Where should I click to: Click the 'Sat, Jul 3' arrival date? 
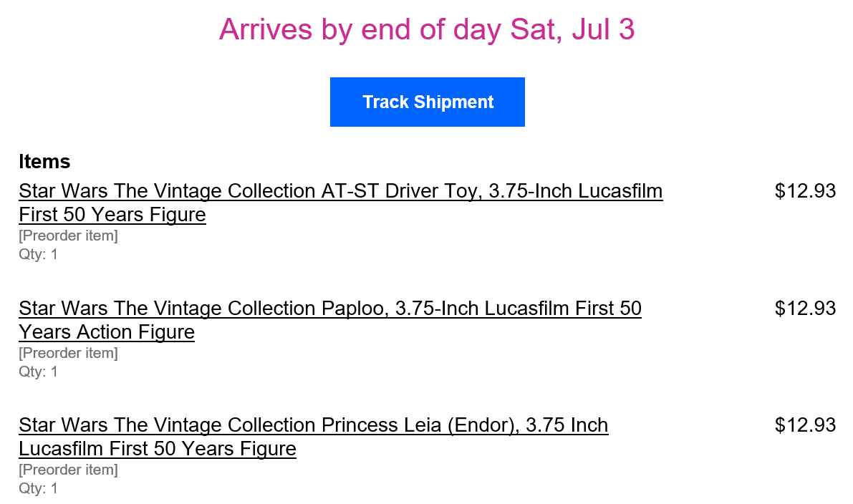[572, 29]
